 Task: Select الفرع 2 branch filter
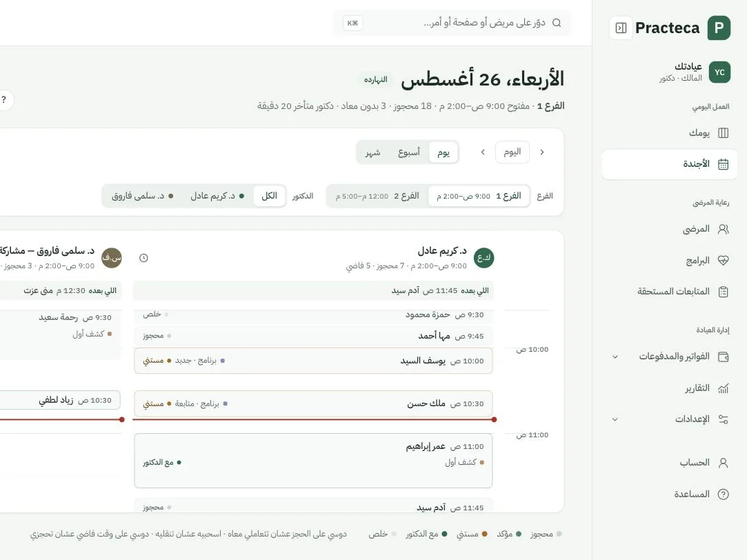click(377, 196)
